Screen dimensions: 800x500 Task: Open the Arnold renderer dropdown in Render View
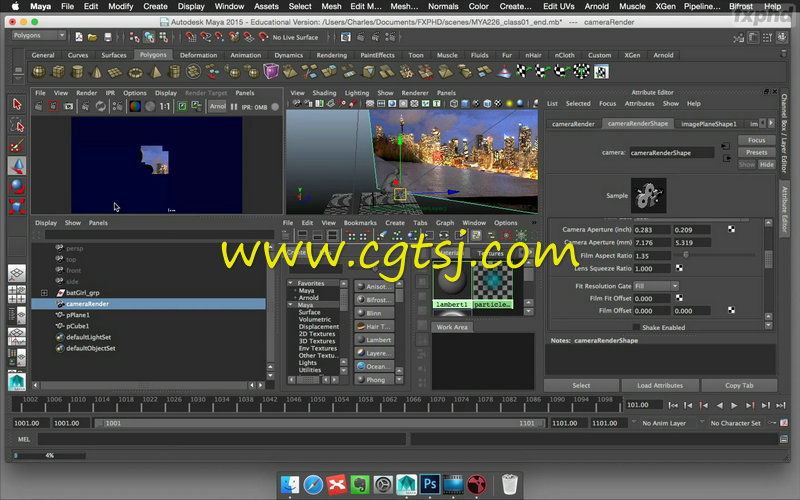point(217,107)
